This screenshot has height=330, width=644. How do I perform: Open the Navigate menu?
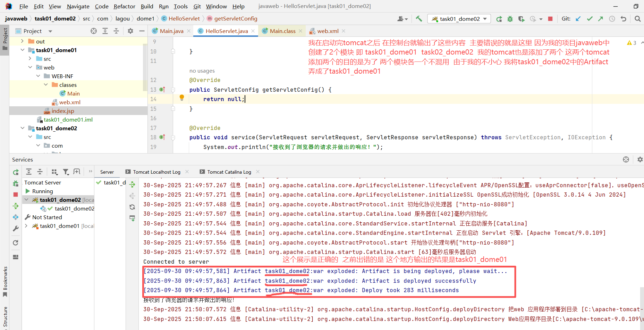[x=78, y=6]
